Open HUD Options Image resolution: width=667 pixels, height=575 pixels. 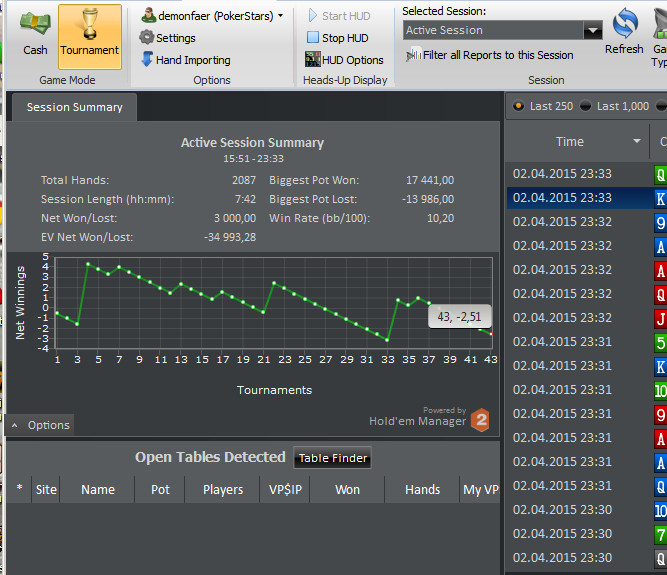point(344,60)
